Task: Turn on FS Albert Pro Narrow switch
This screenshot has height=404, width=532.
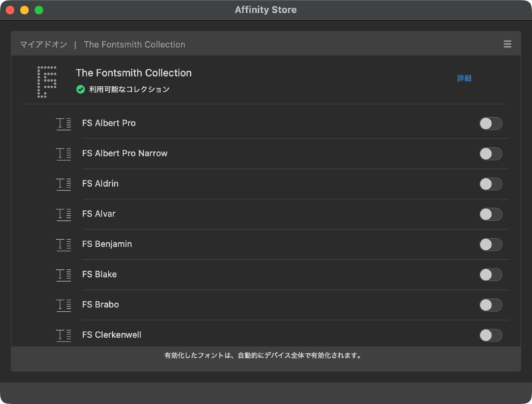Action: coord(490,153)
